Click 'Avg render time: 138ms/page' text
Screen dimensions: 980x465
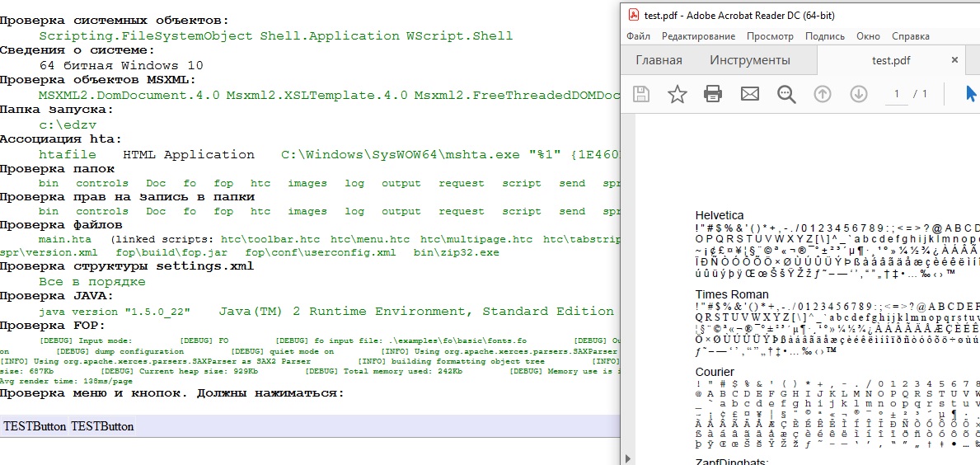pyautogui.click(x=66, y=381)
